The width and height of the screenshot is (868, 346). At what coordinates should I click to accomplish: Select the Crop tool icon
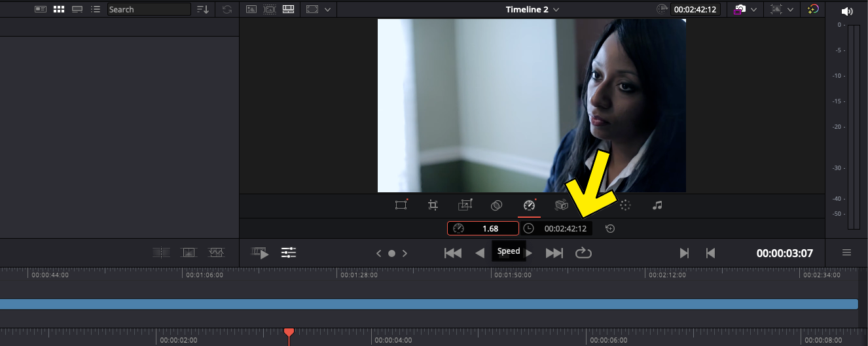433,205
